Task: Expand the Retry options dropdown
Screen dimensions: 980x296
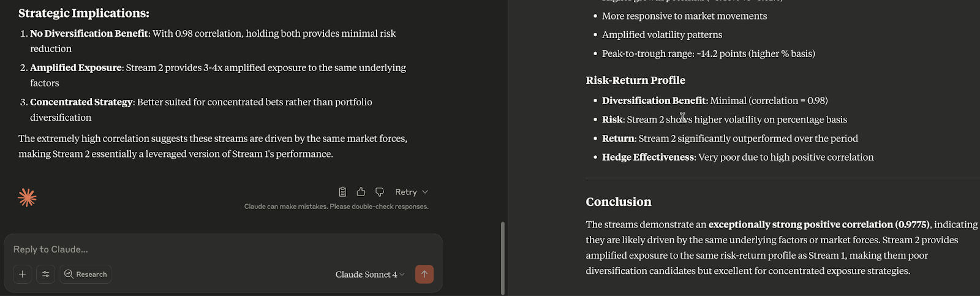Action: click(x=411, y=192)
